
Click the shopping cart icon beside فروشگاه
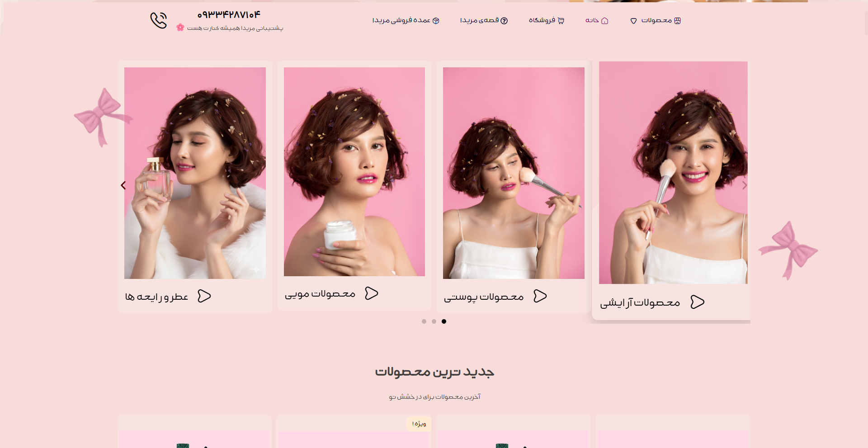coord(561,21)
